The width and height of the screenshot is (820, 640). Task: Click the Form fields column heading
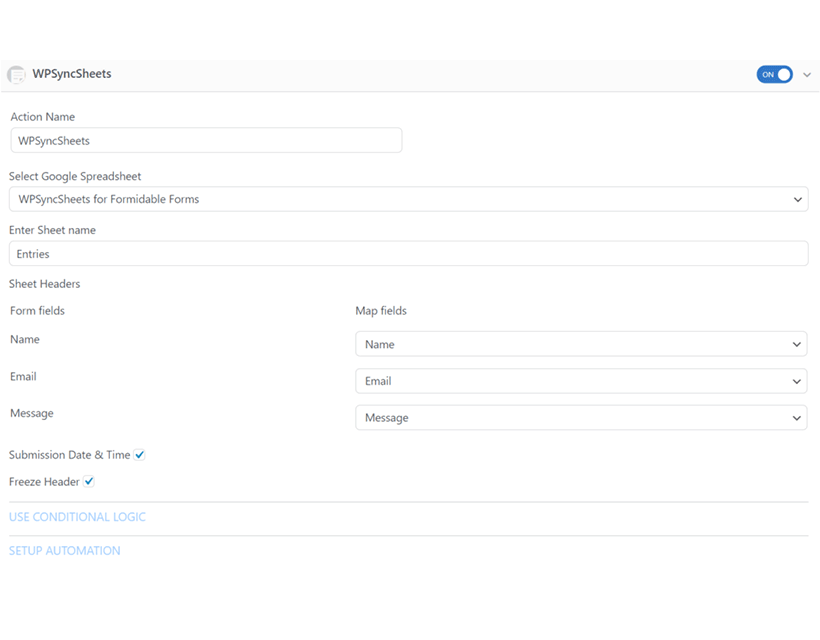coord(37,311)
